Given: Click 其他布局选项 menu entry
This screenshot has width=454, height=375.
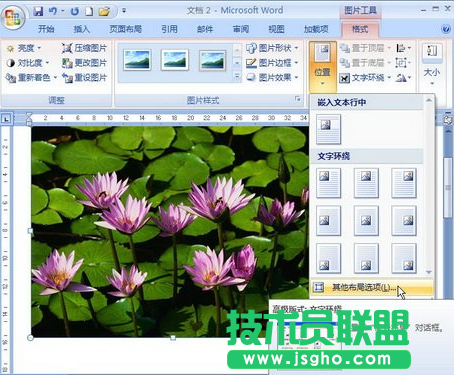Looking at the screenshot, I should pyautogui.click(x=371, y=287).
